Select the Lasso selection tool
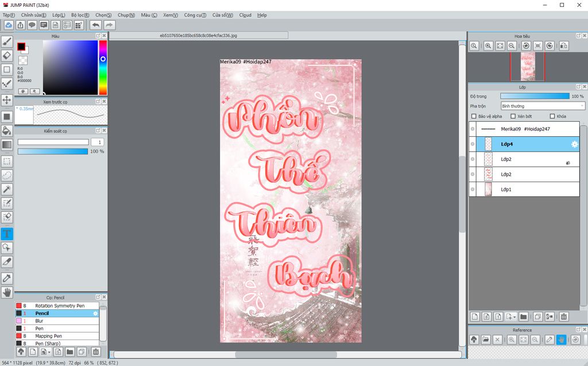 [x=7, y=175]
